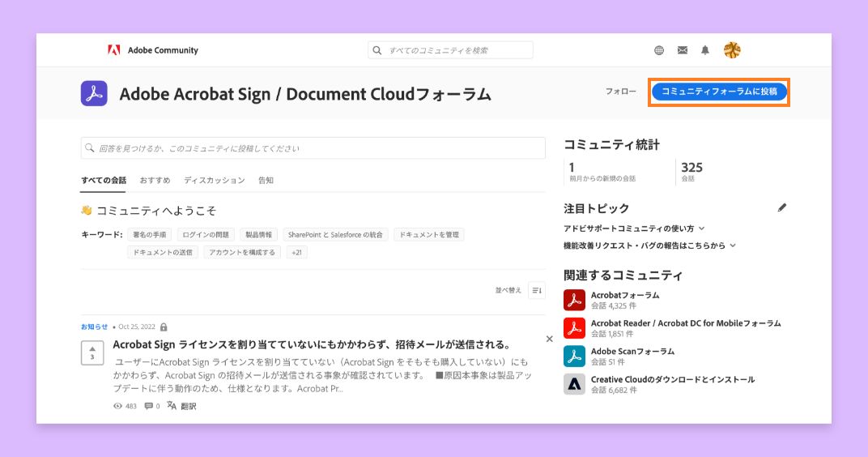This screenshot has height=457, width=868.
Task: Open the Acrobatフォーラム link
Action: point(625,295)
